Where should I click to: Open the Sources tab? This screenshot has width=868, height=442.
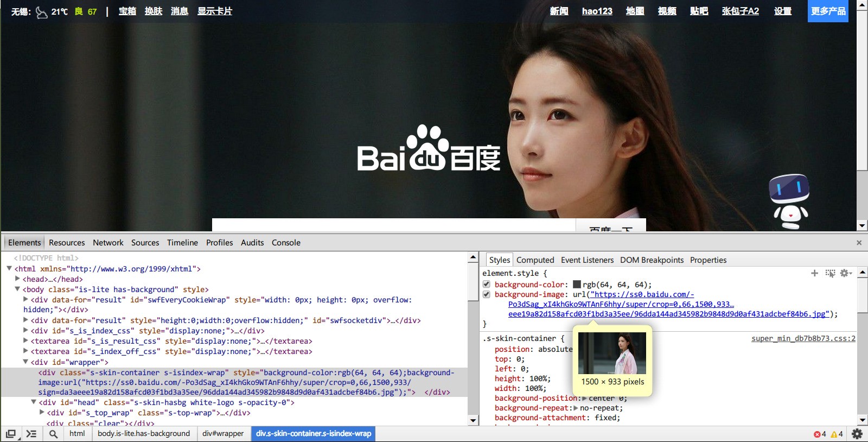pyautogui.click(x=145, y=243)
